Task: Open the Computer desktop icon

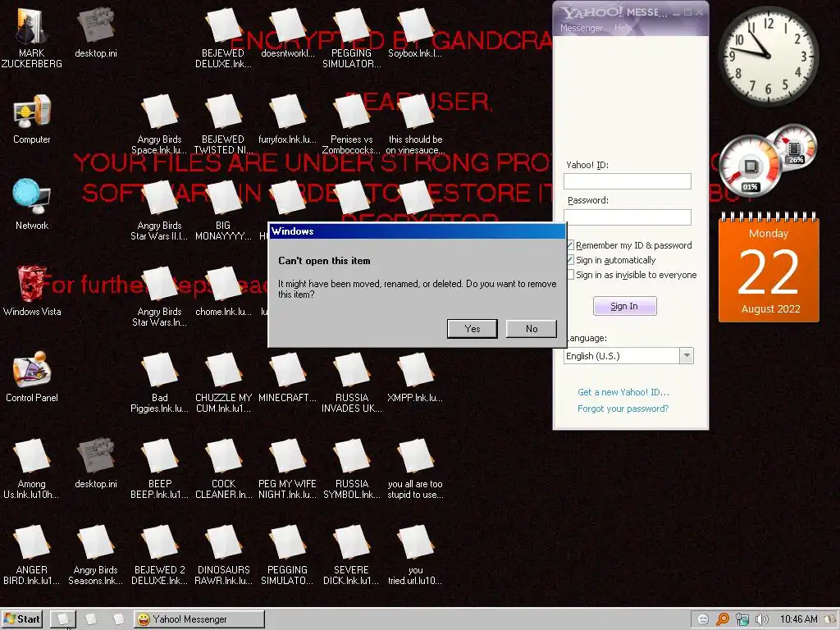Action: 32,119
